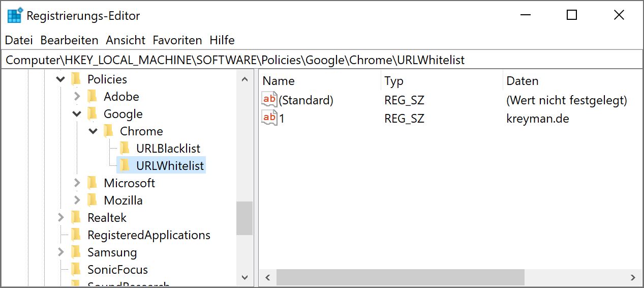This screenshot has height=288, width=644.
Task: Click the Registry Editor title bar icon
Action: pos(14,16)
